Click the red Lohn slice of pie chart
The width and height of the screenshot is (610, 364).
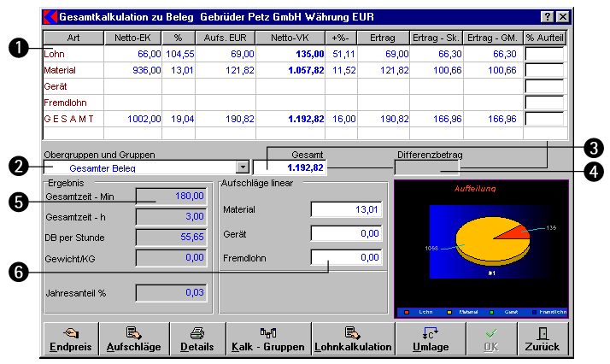click(514, 232)
